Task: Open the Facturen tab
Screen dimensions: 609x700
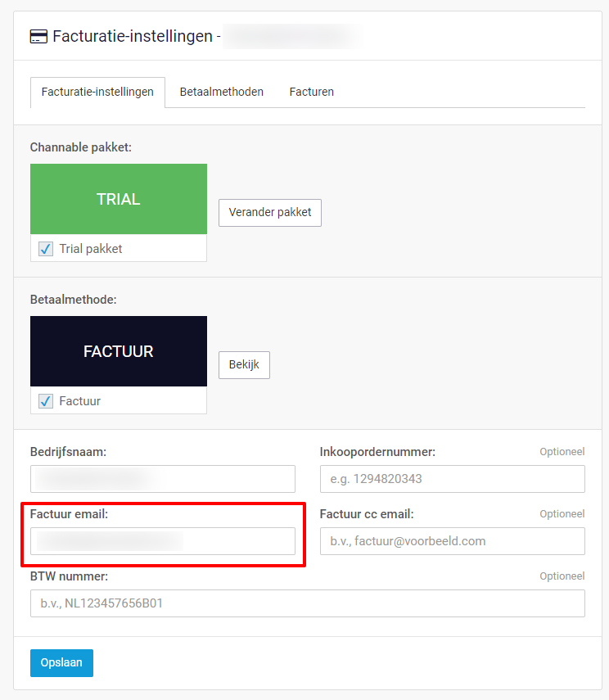Action: coord(312,92)
